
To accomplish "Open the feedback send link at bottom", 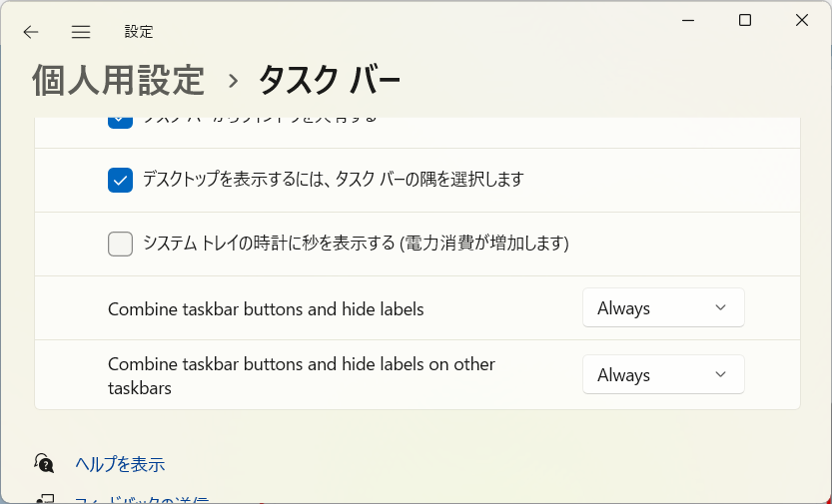I will 141,500.
